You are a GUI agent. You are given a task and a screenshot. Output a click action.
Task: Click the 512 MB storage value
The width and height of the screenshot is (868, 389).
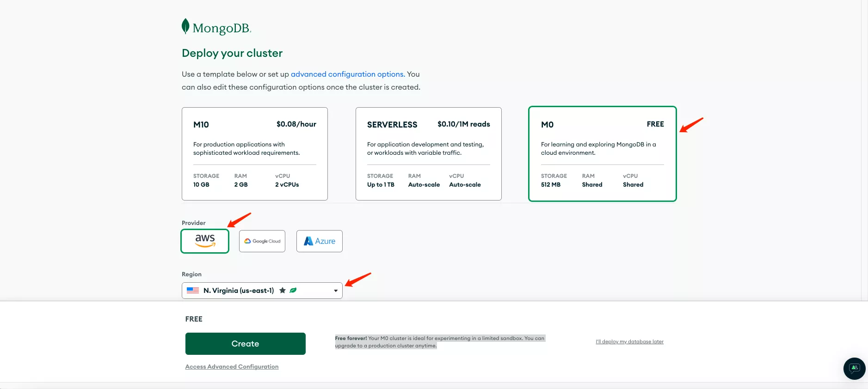(551, 185)
